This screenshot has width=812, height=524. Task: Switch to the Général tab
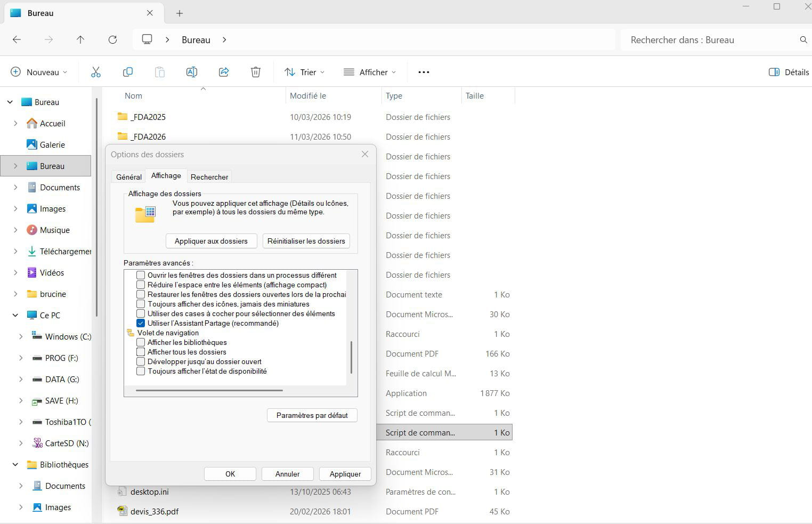[x=129, y=177]
